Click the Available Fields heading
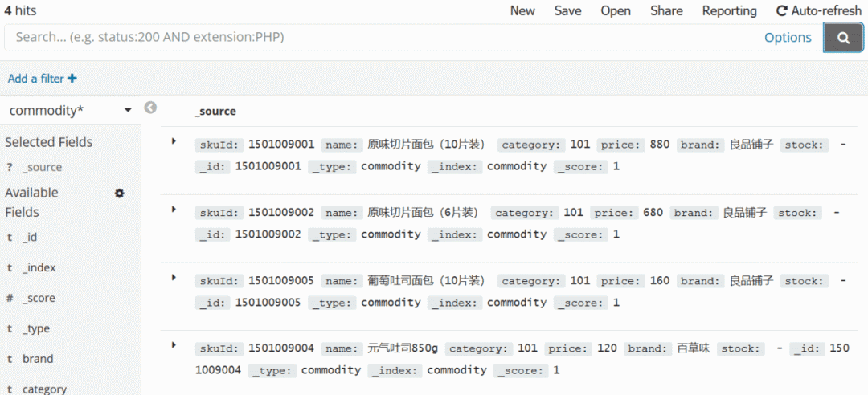868x395 pixels. tap(31, 202)
